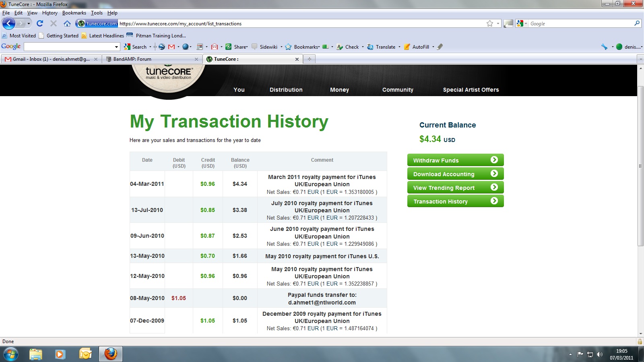Open the Bookmarks menu
644x362 pixels.
(x=74, y=13)
